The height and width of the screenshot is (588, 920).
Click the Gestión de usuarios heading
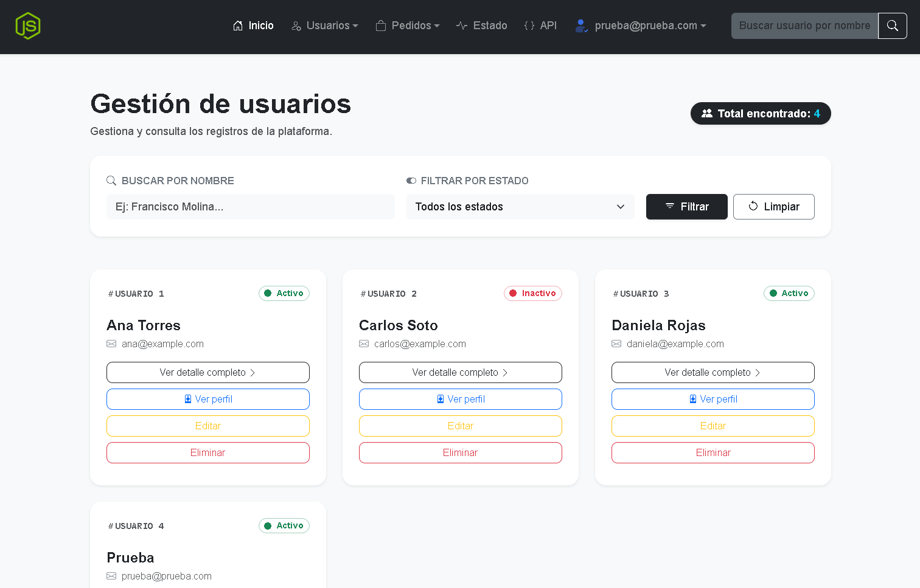tap(221, 104)
